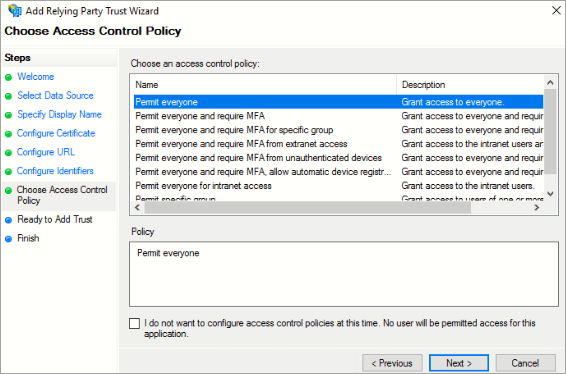This screenshot has height=374, width=566.
Task: Click the Grant access to everyone description cell
Action: [x=453, y=102]
